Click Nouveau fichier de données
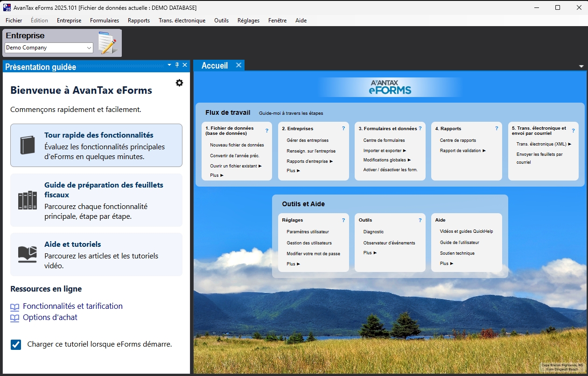The image size is (588, 376). [x=237, y=145]
